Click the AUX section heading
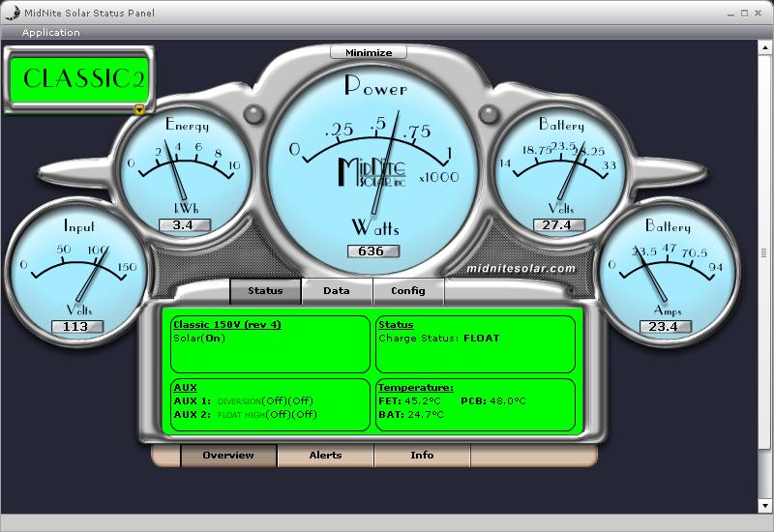 tap(185, 388)
